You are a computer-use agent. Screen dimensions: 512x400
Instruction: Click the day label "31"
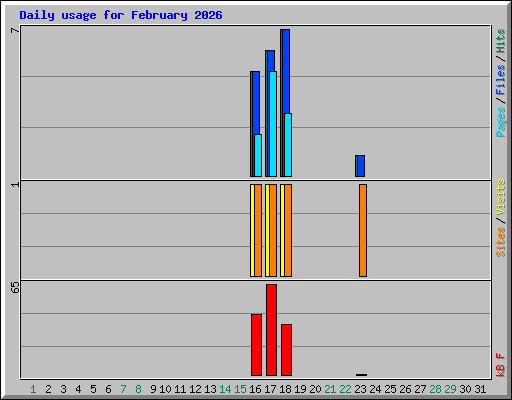point(480,389)
